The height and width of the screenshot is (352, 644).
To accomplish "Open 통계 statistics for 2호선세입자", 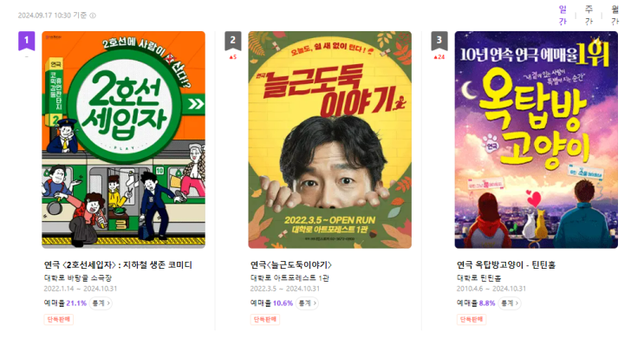I will point(101,303).
